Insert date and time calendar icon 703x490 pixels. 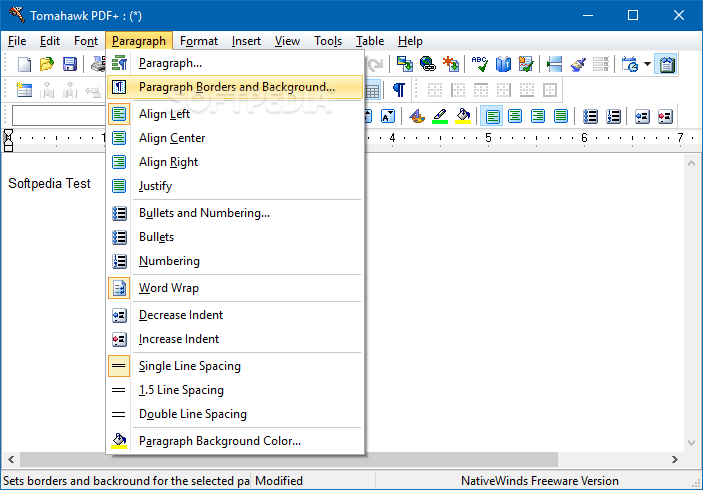point(629,64)
